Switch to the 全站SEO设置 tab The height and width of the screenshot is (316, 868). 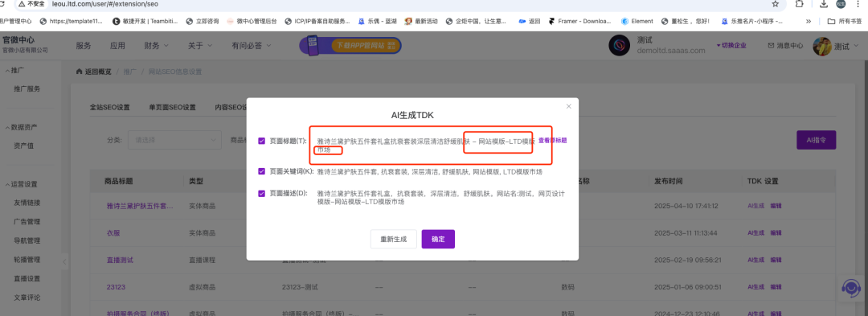109,108
